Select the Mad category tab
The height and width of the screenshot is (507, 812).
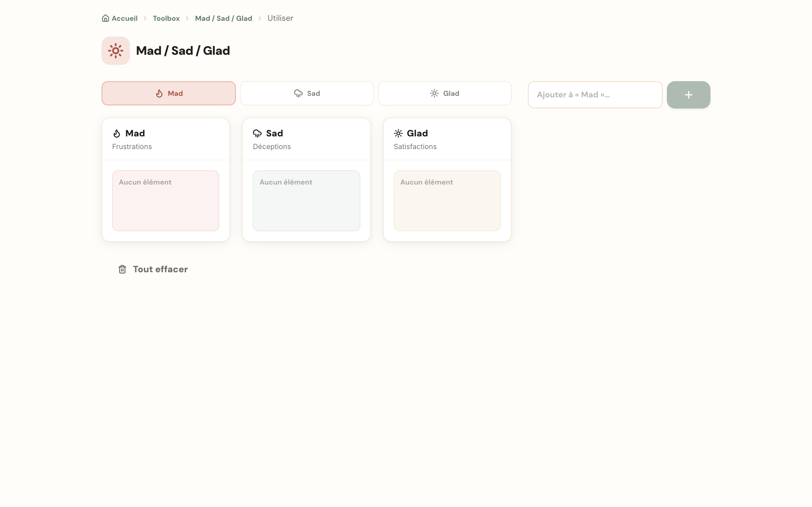pyautogui.click(x=168, y=93)
